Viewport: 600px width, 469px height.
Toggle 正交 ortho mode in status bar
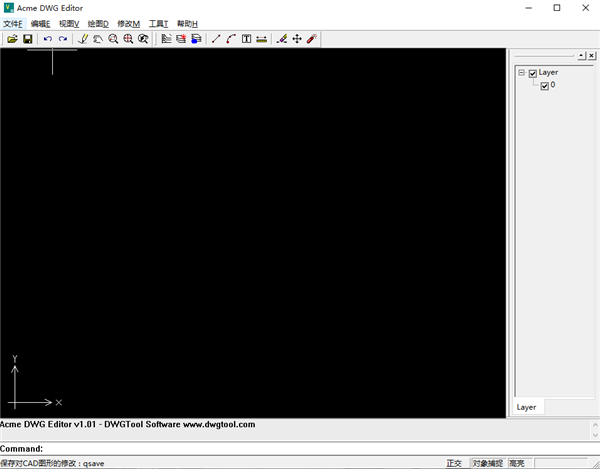point(455,463)
